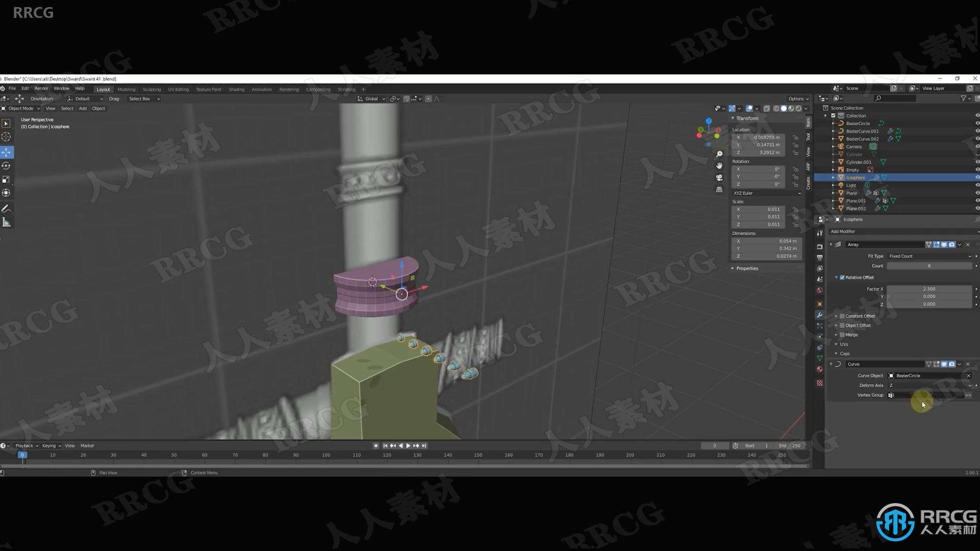
Task: Open the Drag Select Box dropdown
Action: [x=144, y=99]
